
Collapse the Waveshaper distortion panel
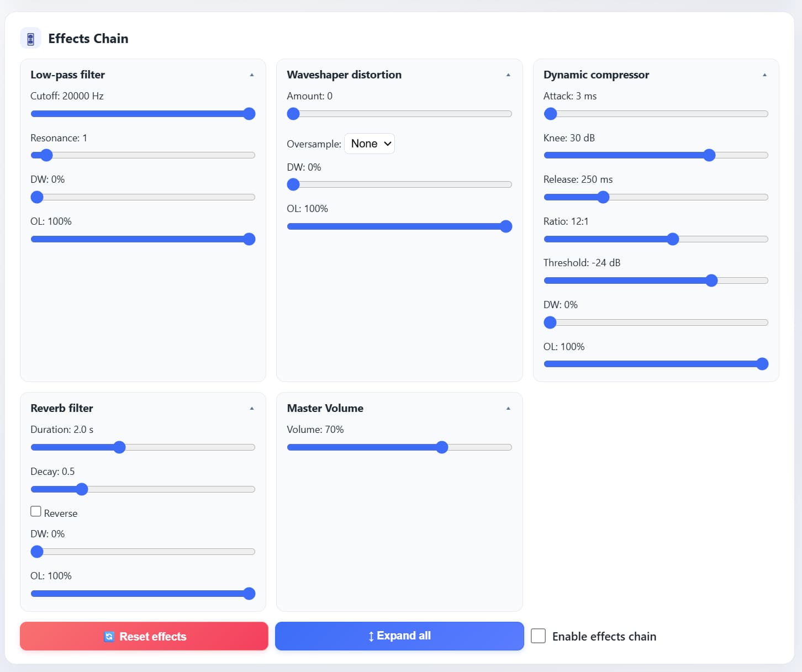tap(508, 75)
